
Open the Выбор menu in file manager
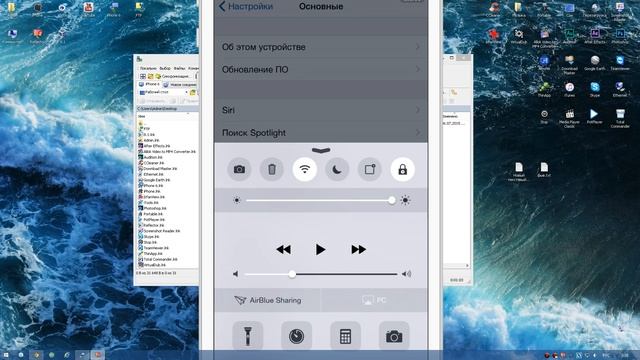point(165,68)
